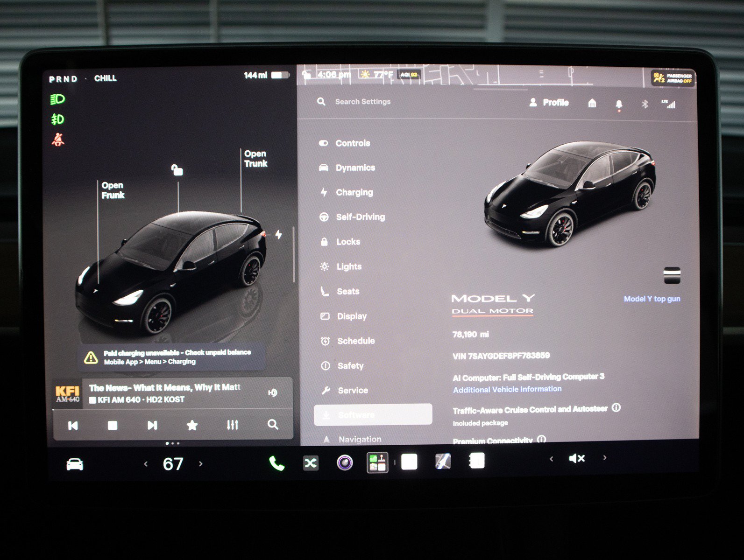The height and width of the screenshot is (560, 744).
Task: Tap the 67 temperature setting
Action: tap(173, 464)
